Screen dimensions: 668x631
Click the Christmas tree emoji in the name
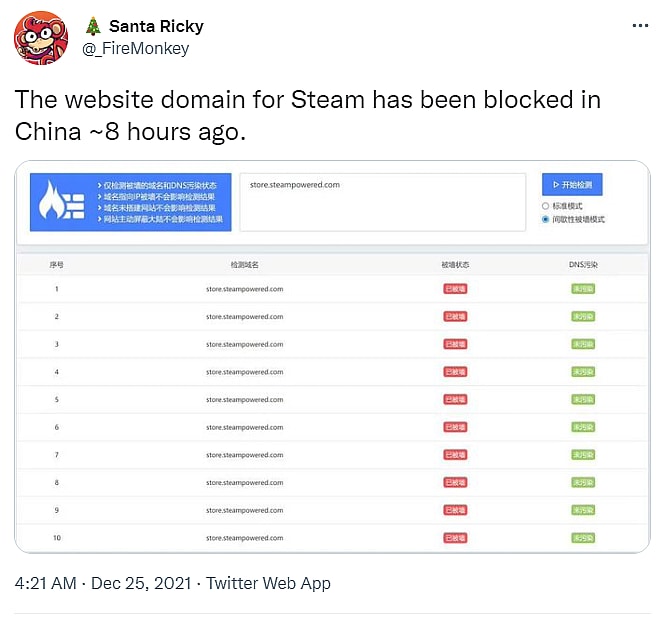coord(92,26)
